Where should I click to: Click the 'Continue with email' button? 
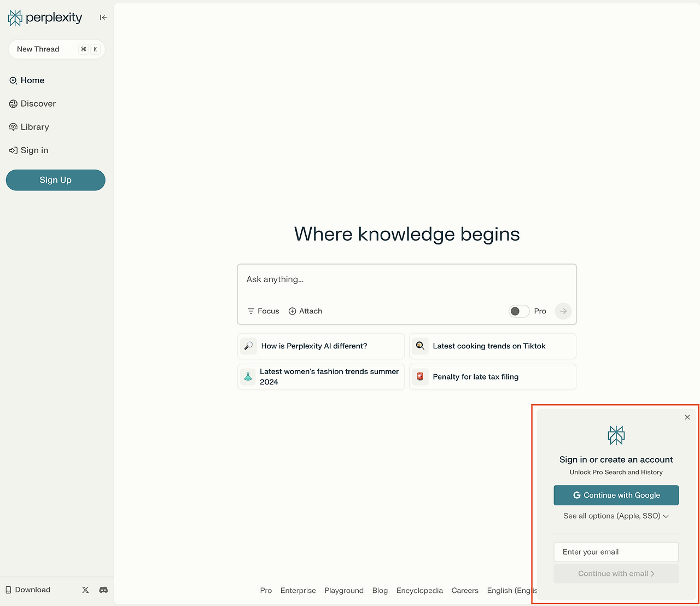[616, 574]
